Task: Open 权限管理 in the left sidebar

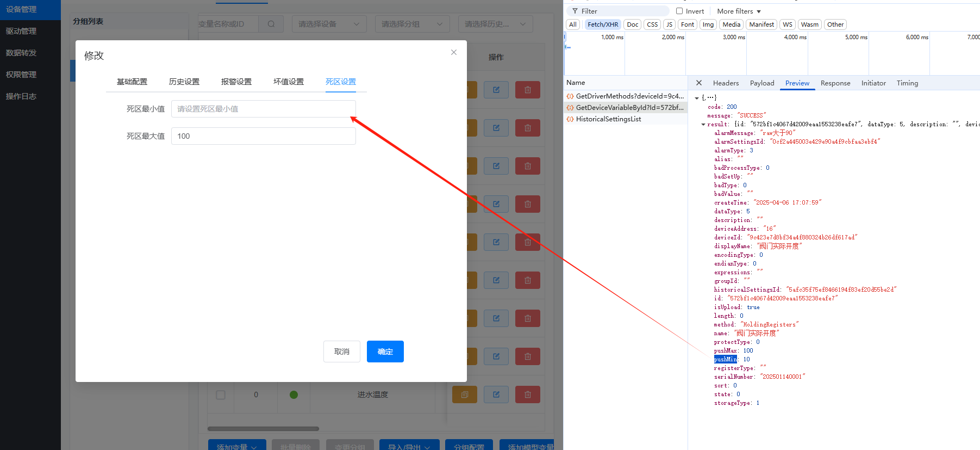Action: [30, 75]
